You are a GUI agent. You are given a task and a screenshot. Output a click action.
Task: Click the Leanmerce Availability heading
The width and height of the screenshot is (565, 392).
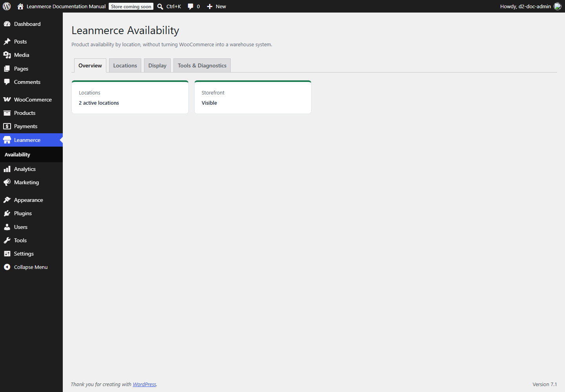click(125, 30)
